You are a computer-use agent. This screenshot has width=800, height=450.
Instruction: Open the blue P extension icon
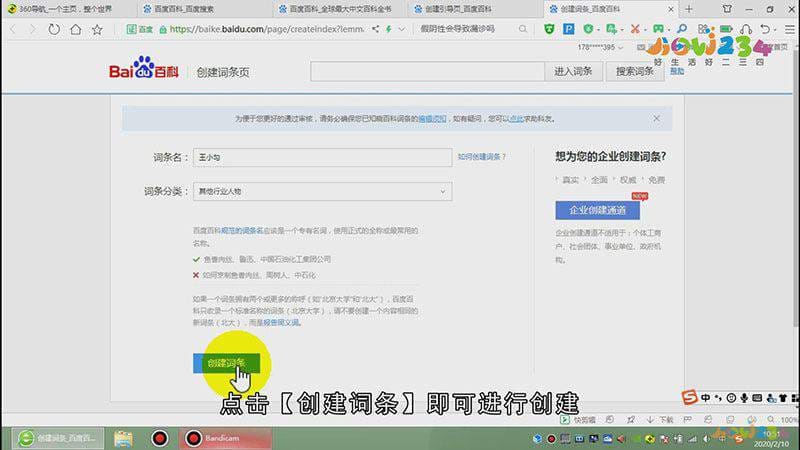click(568, 29)
